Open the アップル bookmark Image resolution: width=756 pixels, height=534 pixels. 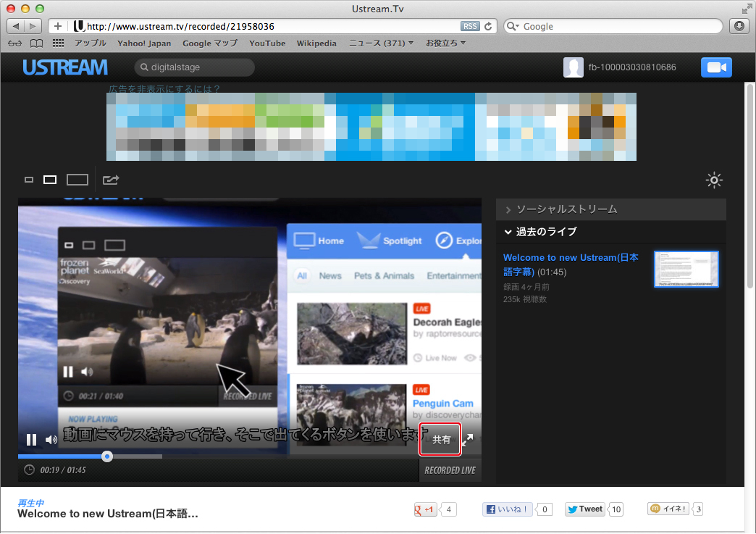[x=91, y=43]
